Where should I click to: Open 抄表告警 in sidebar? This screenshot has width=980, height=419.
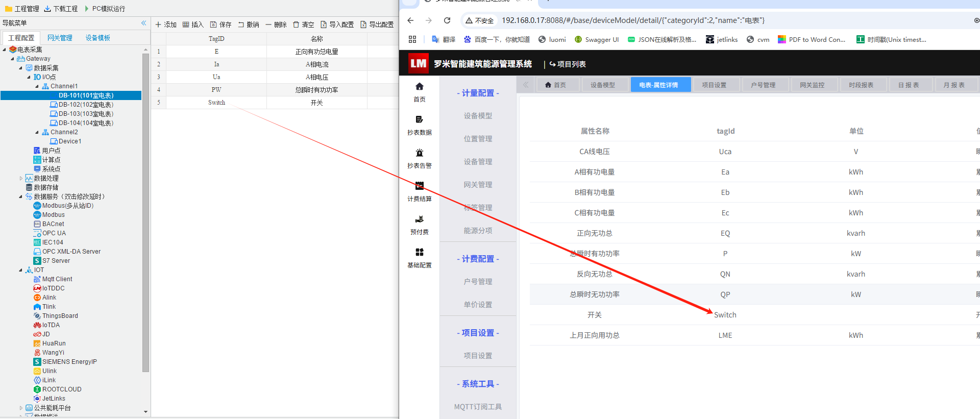pos(420,158)
